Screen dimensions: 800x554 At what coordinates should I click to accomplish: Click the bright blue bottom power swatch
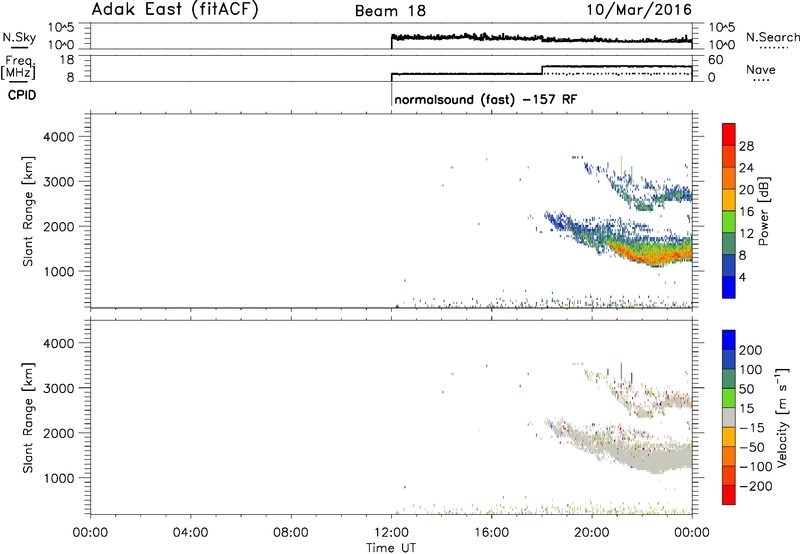(729, 287)
